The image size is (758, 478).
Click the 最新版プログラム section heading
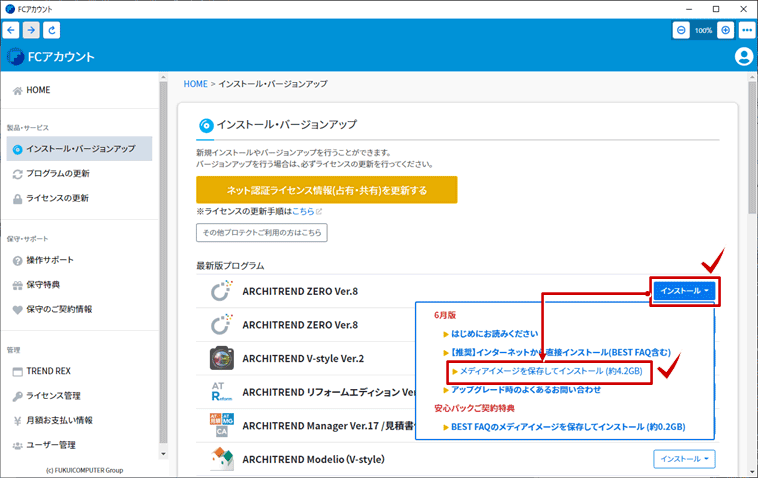230,266
